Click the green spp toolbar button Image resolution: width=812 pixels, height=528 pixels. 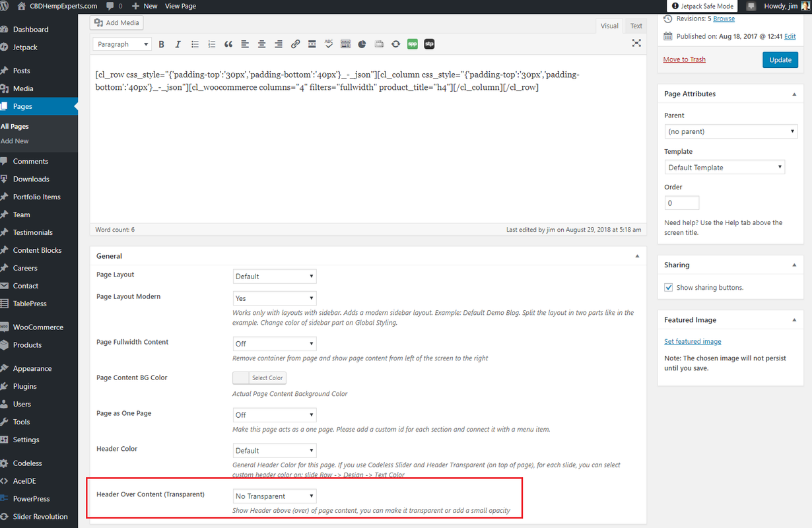coord(413,44)
